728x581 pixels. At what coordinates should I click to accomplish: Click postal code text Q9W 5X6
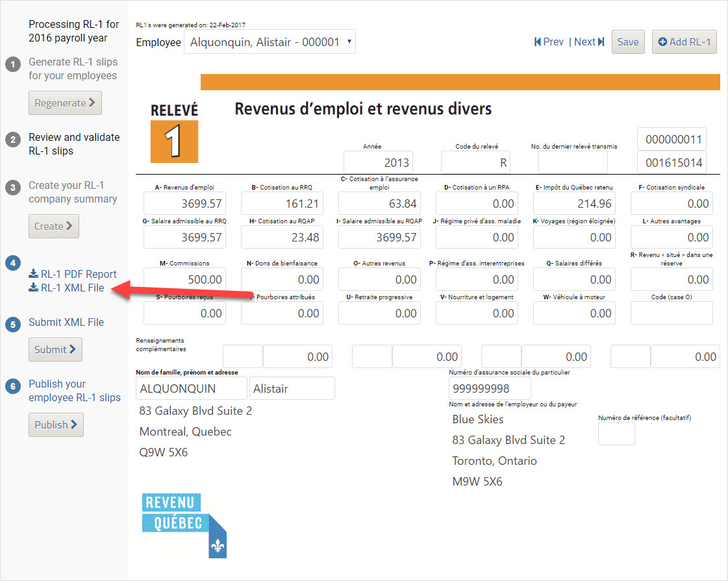click(x=164, y=452)
